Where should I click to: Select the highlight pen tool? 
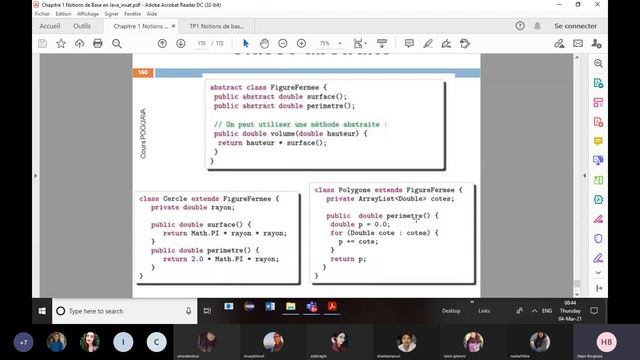point(428,43)
